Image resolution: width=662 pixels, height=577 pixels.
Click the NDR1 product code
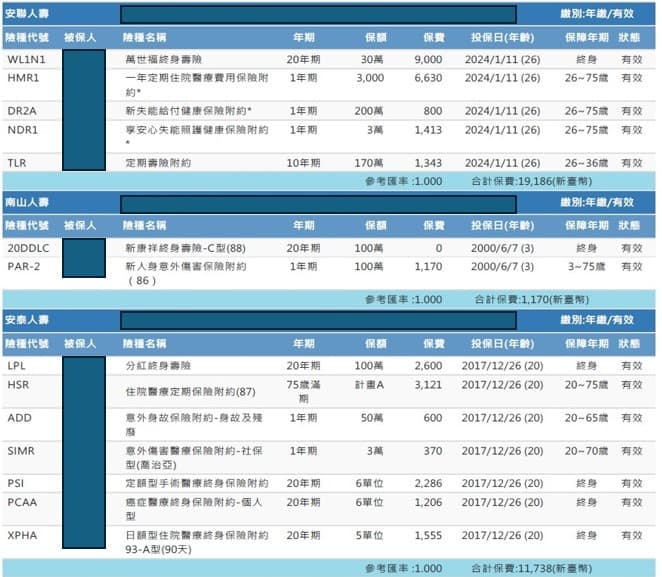point(23,130)
